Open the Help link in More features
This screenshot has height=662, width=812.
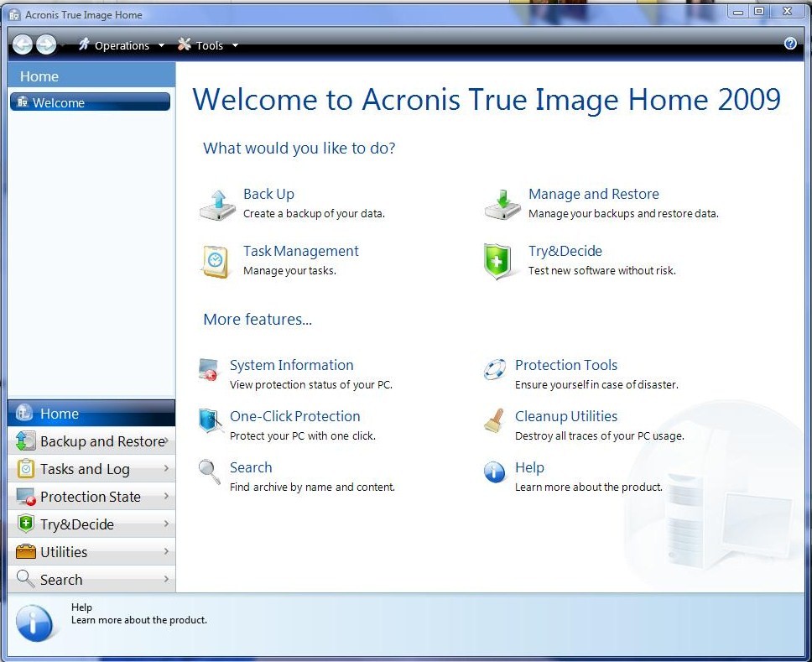(x=529, y=467)
